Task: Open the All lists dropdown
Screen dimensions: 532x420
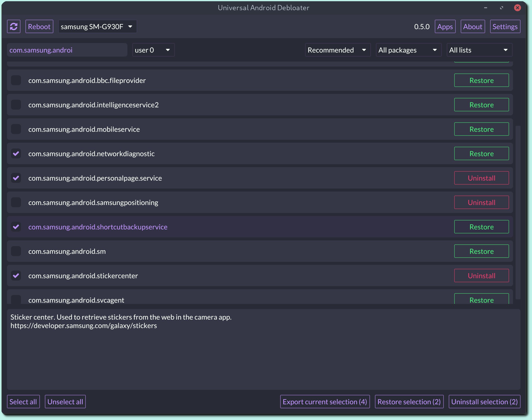Action: point(479,50)
